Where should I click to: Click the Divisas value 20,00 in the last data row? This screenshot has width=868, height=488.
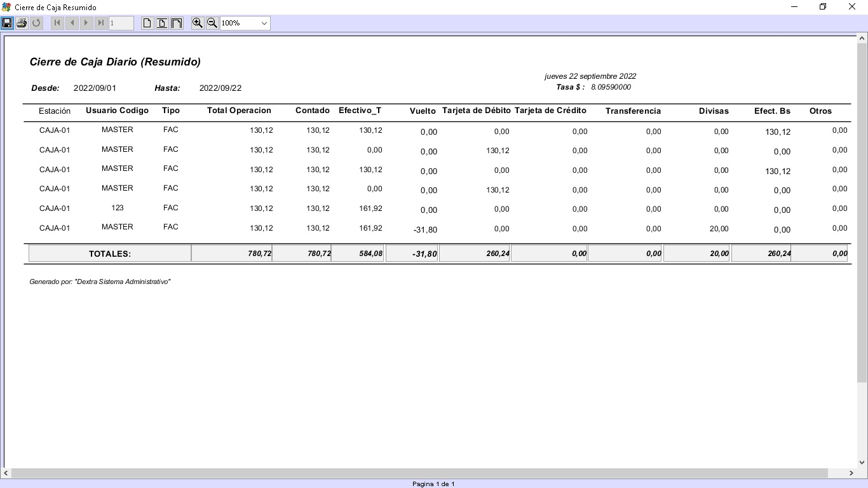click(719, 229)
